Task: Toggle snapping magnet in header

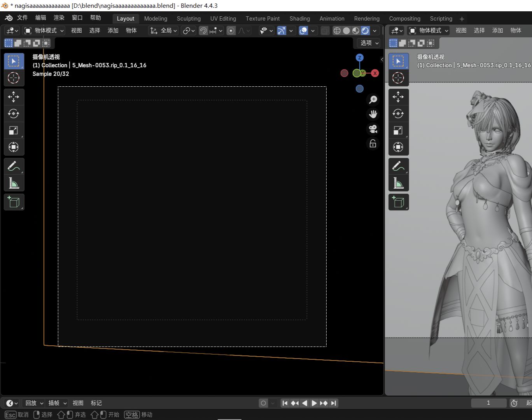Action: 203,31
